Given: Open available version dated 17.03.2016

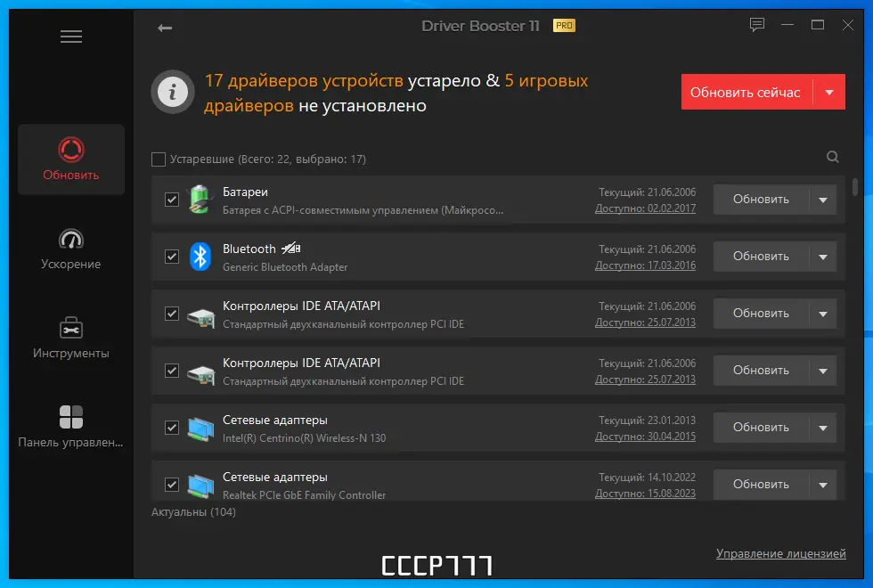Looking at the screenshot, I should point(645,265).
